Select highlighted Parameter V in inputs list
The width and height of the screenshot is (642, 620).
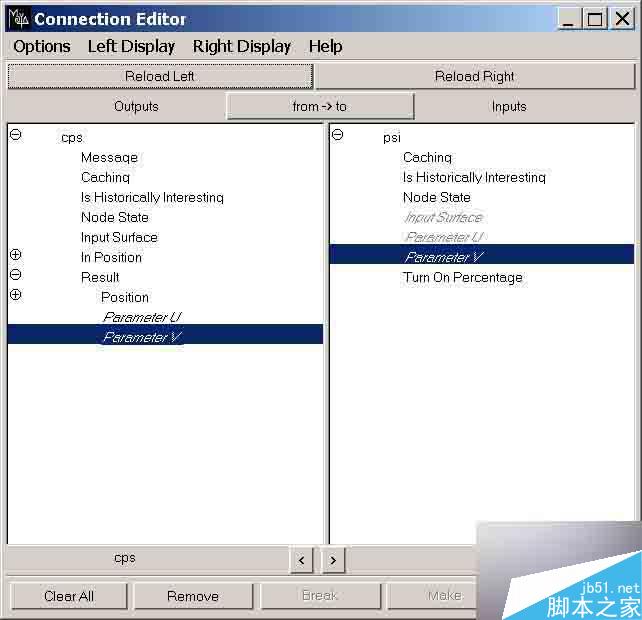tap(482, 254)
